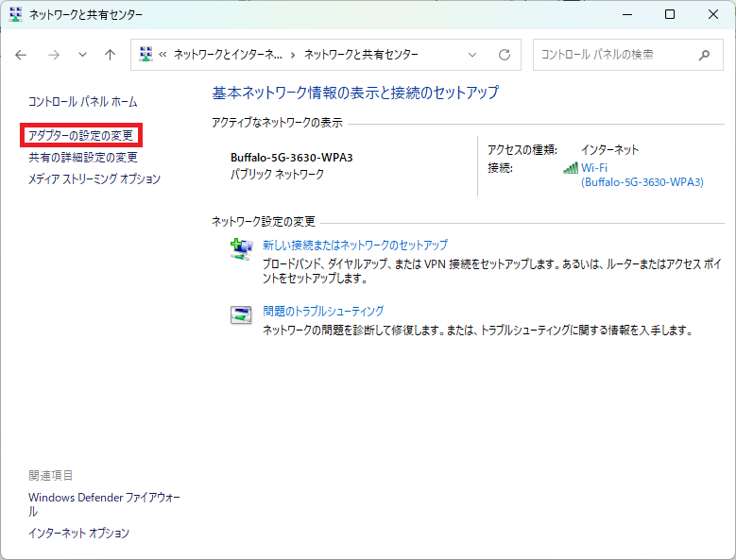Image resolution: width=736 pixels, height=560 pixels.
Task: Open the recent locations dropdown chevron
Action: pos(82,55)
